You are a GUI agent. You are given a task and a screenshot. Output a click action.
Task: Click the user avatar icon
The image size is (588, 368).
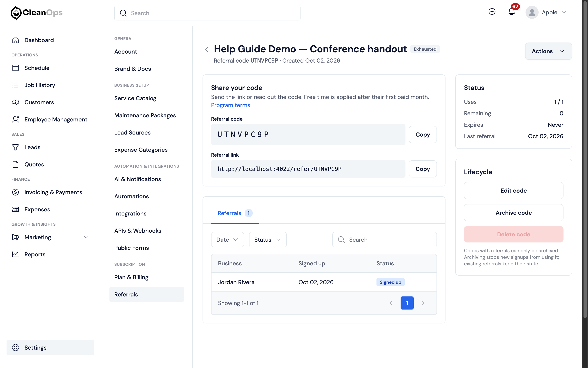pos(532,12)
